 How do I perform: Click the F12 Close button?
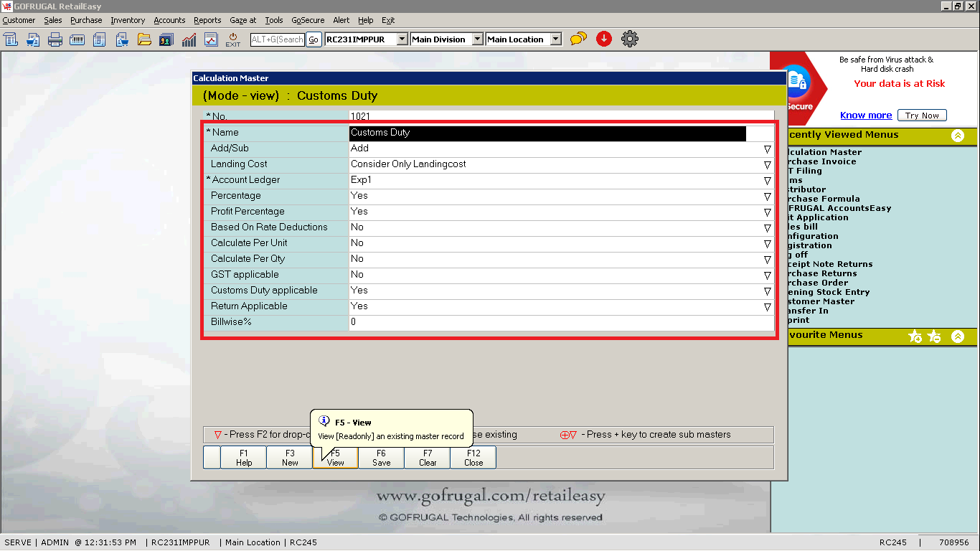(473, 458)
